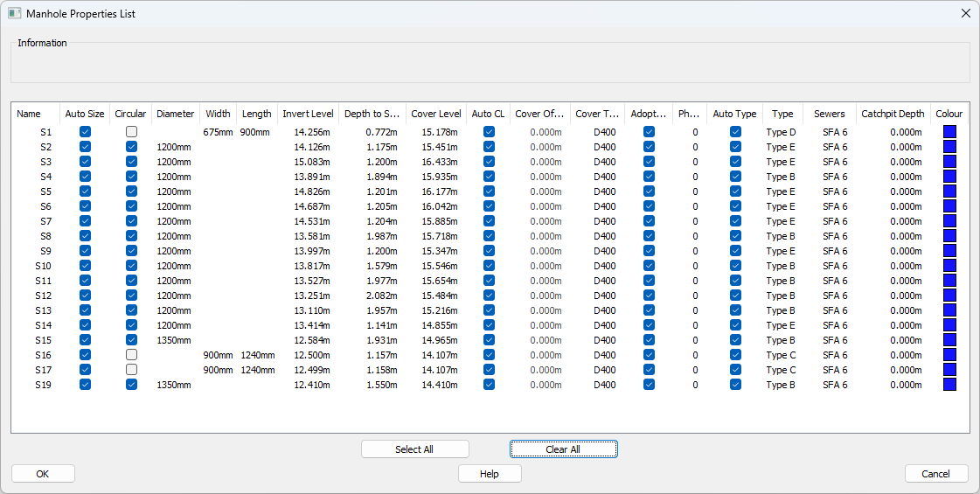This screenshot has width=980, height=494.
Task: Check the Circular box for S1
Action: tap(131, 132)
